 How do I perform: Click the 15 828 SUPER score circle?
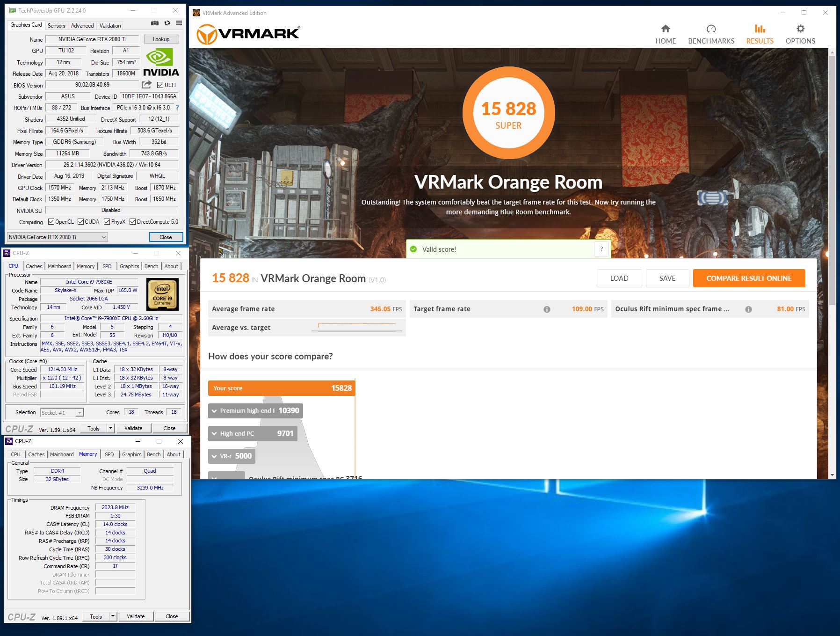click(x=508, y=113)
